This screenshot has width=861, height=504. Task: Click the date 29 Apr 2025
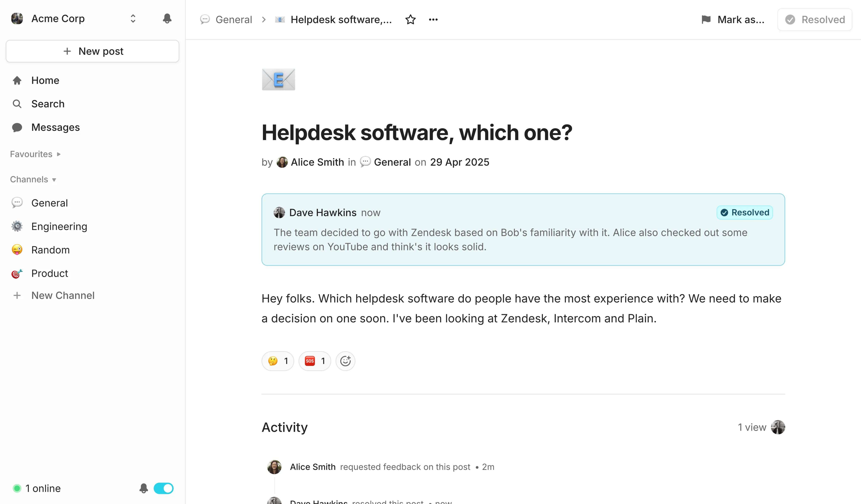[x=460, y=162]
